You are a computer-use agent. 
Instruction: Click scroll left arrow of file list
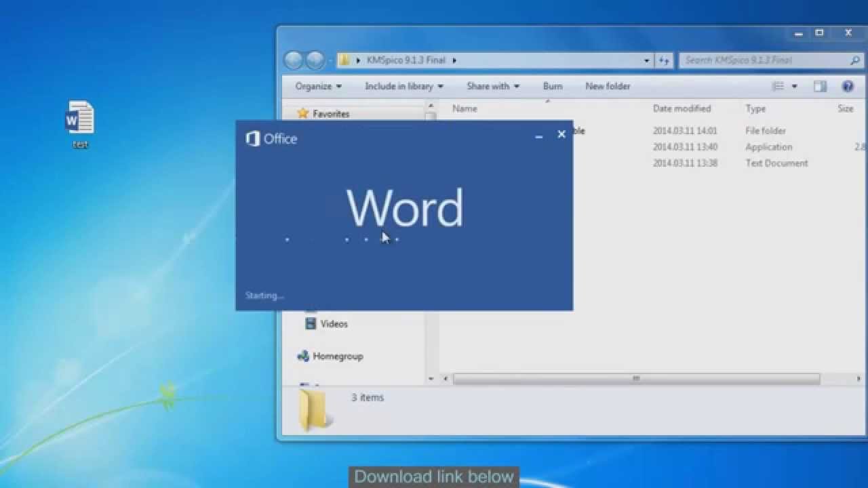446,379
